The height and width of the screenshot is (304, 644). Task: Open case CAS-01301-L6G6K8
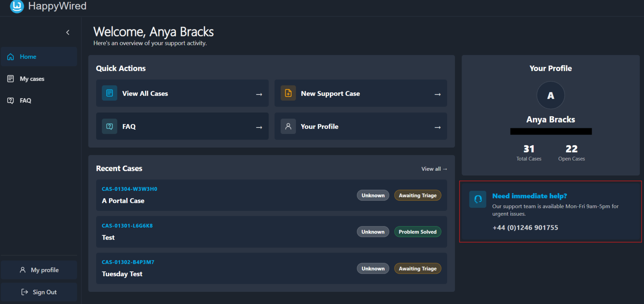coord(127,226)
